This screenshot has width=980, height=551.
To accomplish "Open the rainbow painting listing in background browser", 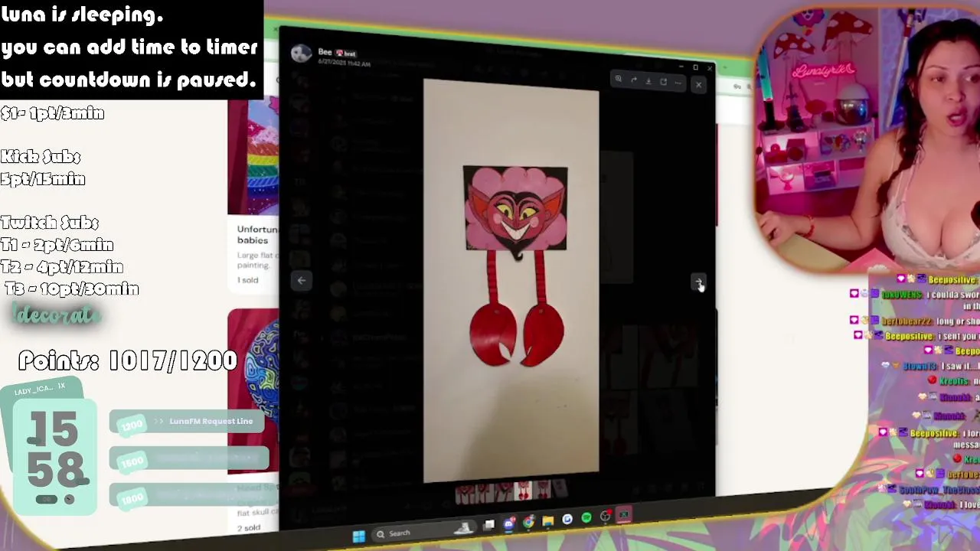I will pyautogui.click(x=253, y=157).
